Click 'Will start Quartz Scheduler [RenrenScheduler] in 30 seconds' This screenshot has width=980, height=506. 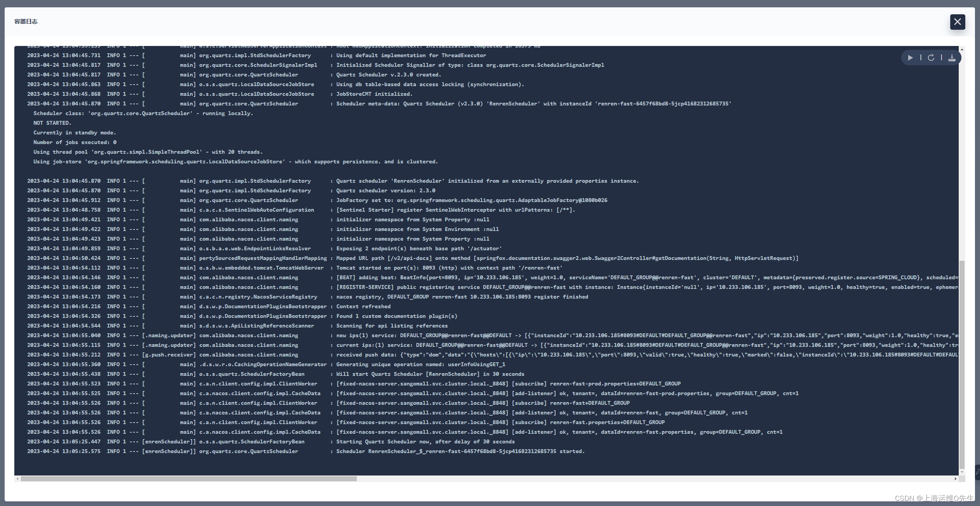[430, 374]
